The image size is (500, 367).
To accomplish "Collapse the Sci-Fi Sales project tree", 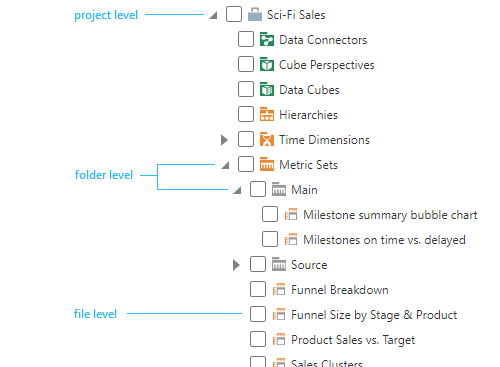I will click(x=213, y=15).
